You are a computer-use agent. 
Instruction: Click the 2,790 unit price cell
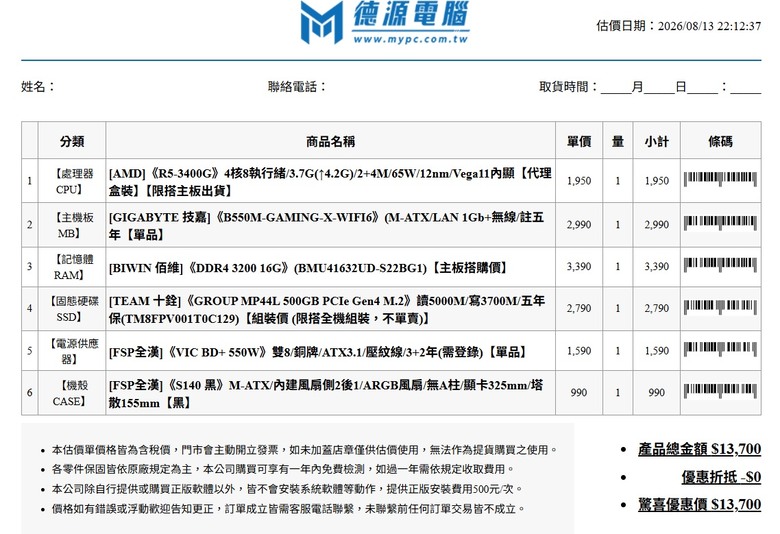pos(579,308)
